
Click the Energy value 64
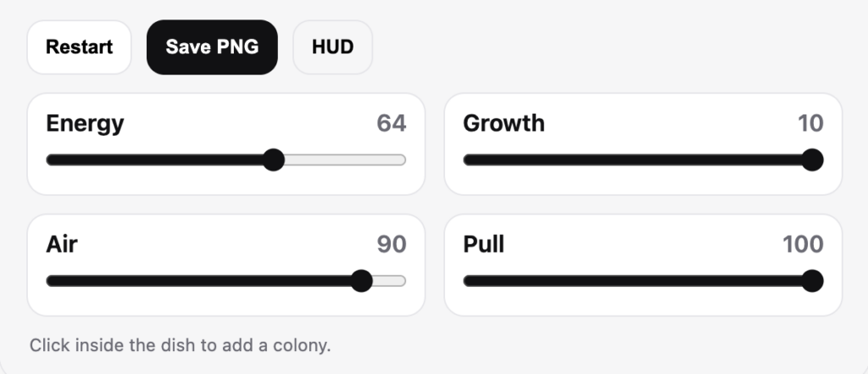click(392, 124)
